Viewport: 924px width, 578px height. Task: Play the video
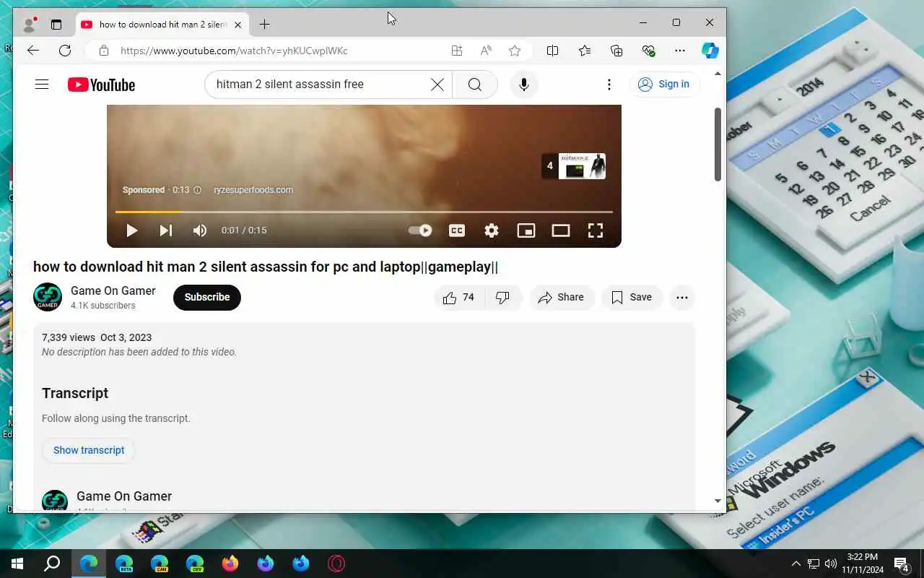click(131, 230)
